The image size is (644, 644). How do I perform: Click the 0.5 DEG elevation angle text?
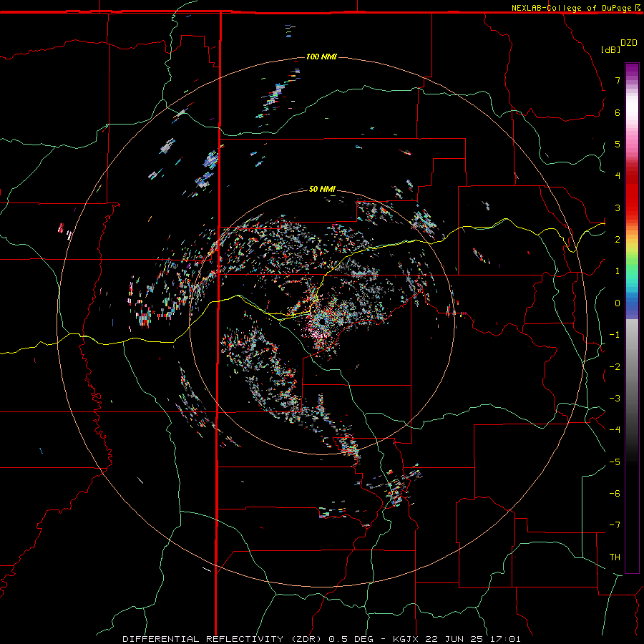(351, 639)
